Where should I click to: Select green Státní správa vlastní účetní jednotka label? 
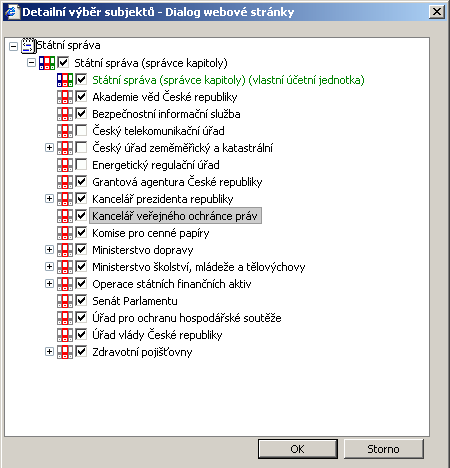point(228,80)
